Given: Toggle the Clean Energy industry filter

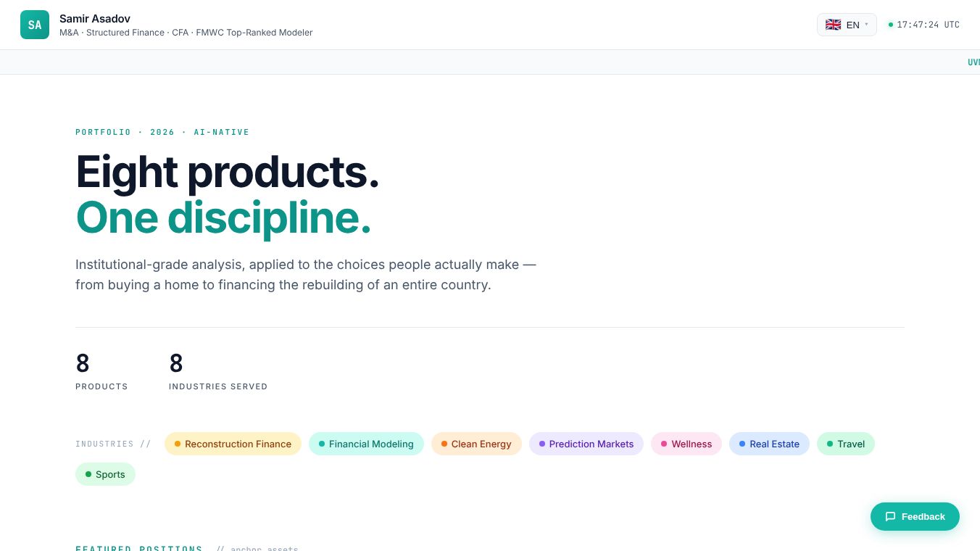Looking at the screenshot, I should [x=476, y=444].
